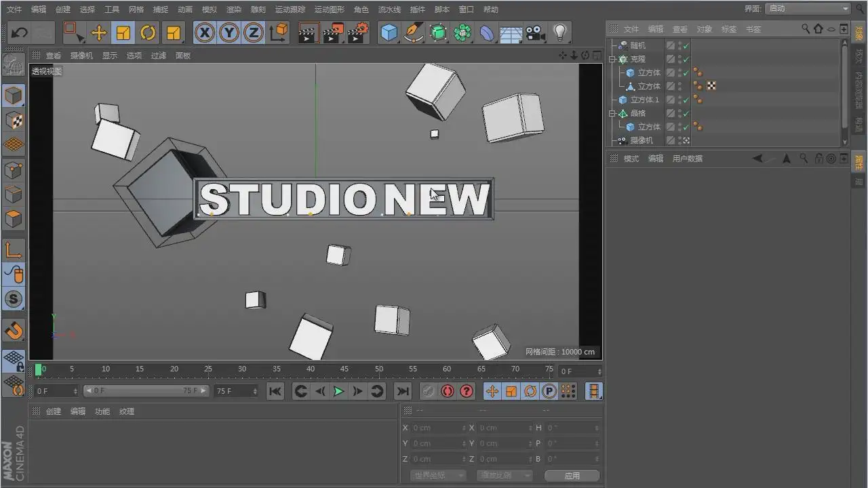Screen dimensions: 868x488
Task: Click the Pen spline tool icon
Action: [413, 33]
